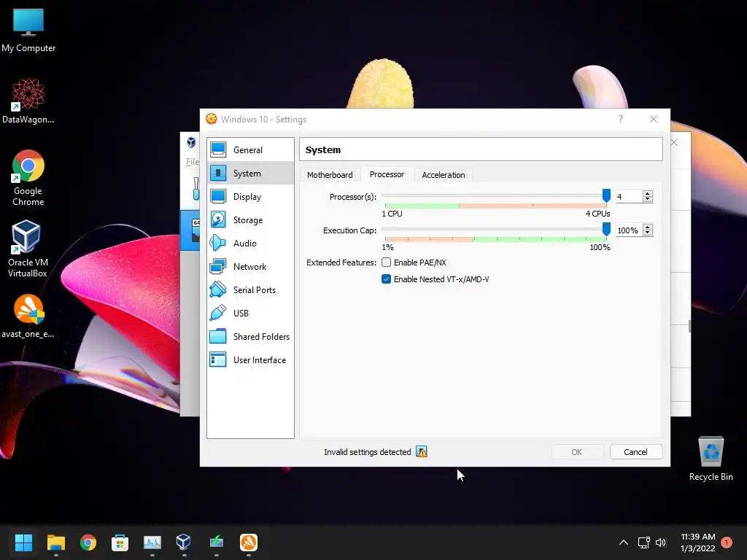Open the Shared Folders settings icon
The height and width of the screenshot is (560, 747).
tap(218, 337)
